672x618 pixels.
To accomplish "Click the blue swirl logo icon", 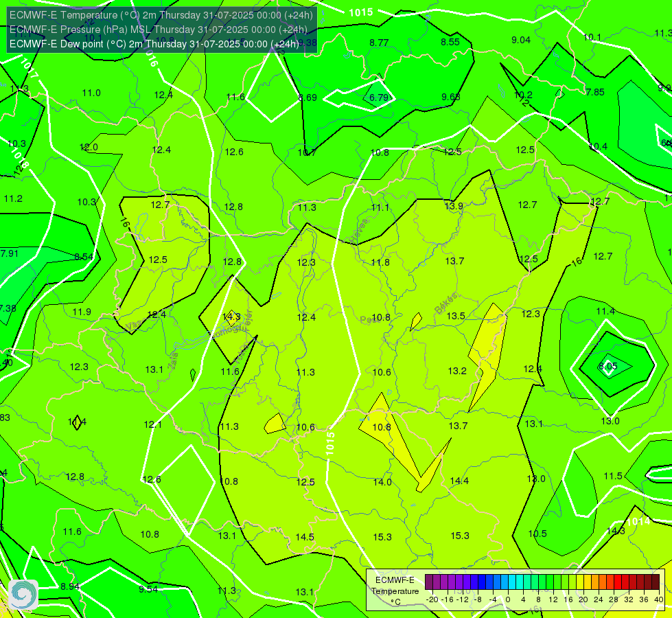I will click(23, 595).
